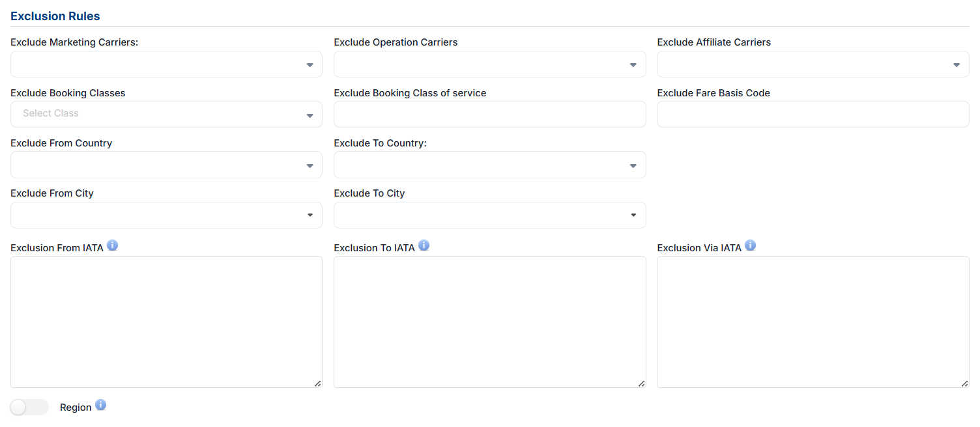Toggle the Region switch on
Image resolution: width=980 pixels, height=427 pixels.
tap(29, 407)
